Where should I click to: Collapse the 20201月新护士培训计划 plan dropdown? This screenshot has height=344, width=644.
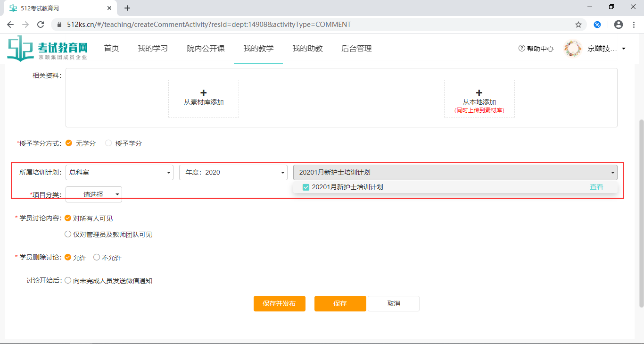pyautogui.click(x=455, y=172)
